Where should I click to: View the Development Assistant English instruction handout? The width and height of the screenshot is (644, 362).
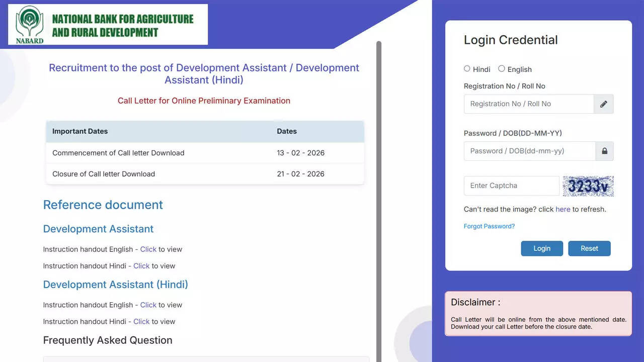coord(148,249)
